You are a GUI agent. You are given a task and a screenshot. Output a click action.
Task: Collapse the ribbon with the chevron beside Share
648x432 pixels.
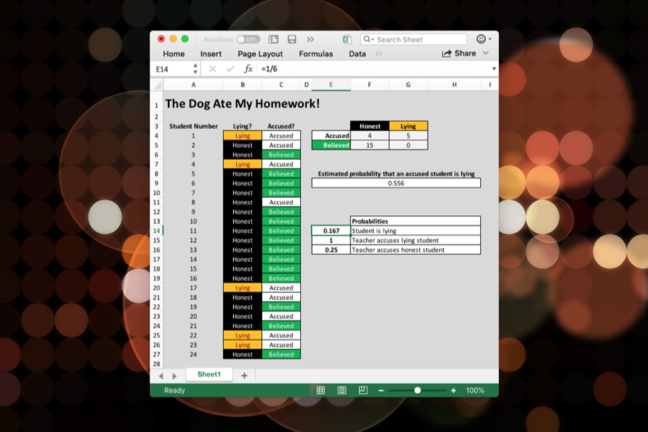pos(487,54)
